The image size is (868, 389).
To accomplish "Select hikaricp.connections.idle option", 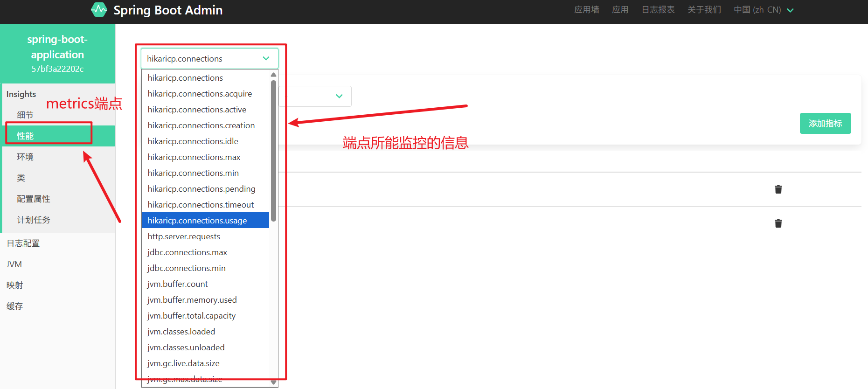I will click(x=205, y=141).
